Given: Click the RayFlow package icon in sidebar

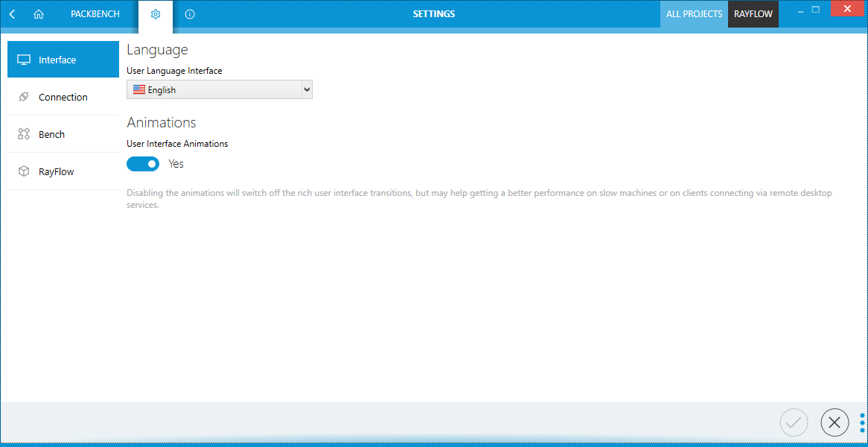Looking at the screenshot, I should coord(23,171).
